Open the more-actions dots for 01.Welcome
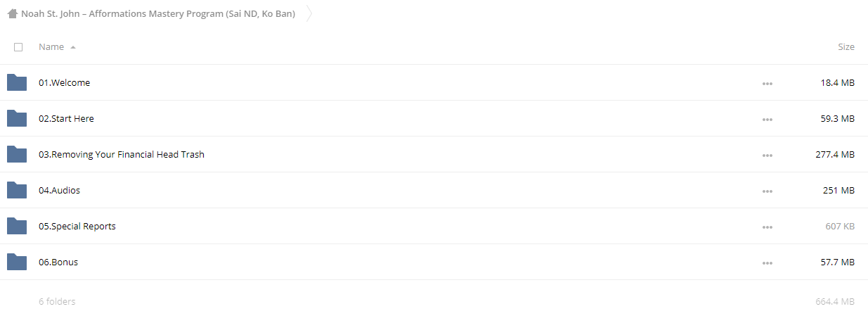 coord(767,84)
